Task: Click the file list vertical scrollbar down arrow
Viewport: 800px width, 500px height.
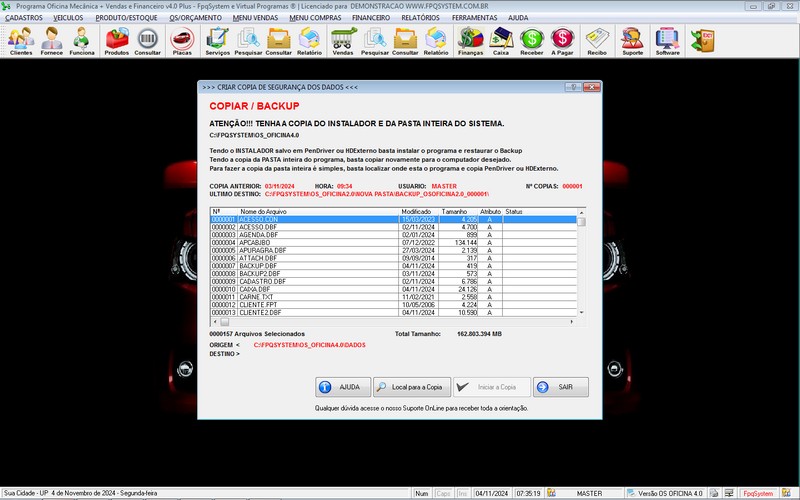Action: tap(582, 312)
